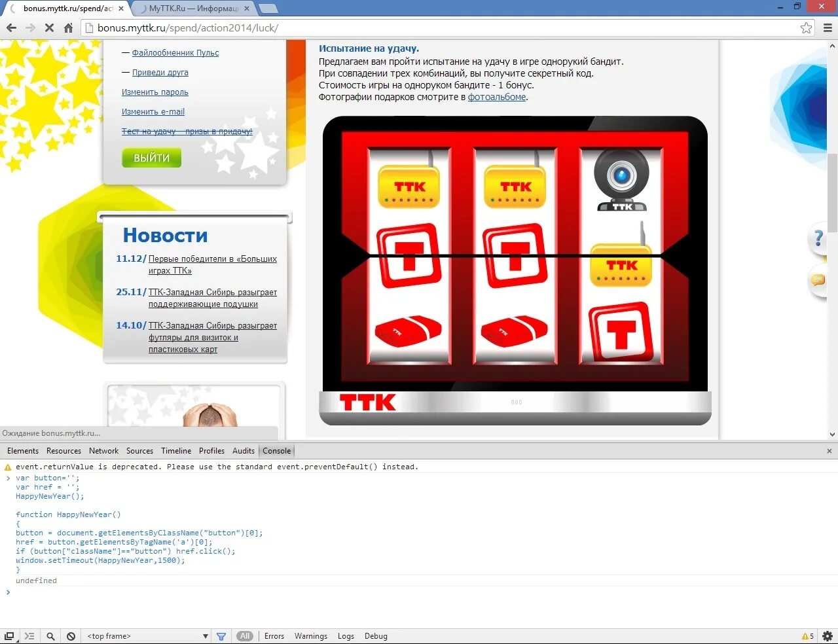Close the MyTTK.Ru tab
The height and width of the screenshot is (644, 838).
247,9
